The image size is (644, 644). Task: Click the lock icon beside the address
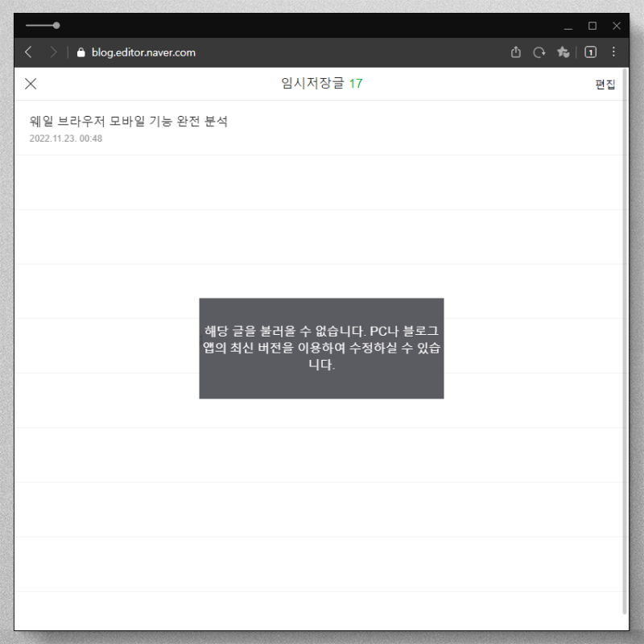click(x=81, y=52)
